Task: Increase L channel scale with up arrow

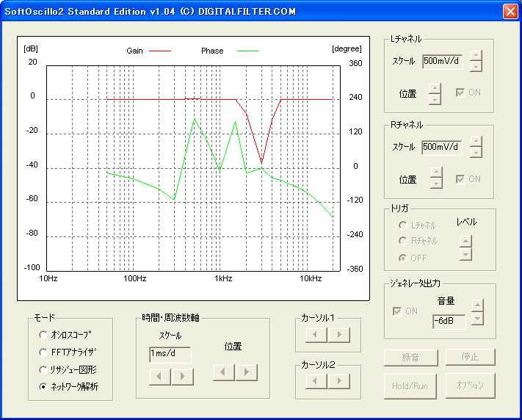Action: pyautogui.click(x=476, y=56)
